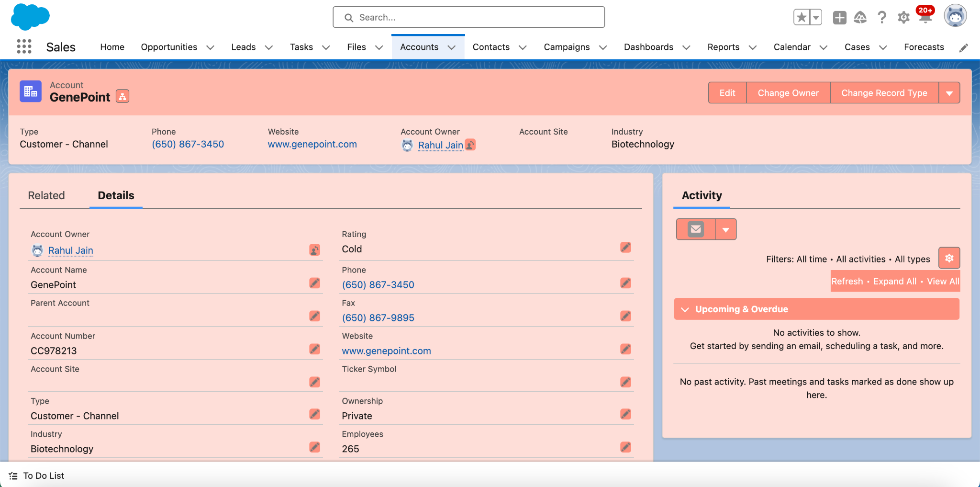Edit the Rating field pencil
980x487 pixels.
coord(625,247)
